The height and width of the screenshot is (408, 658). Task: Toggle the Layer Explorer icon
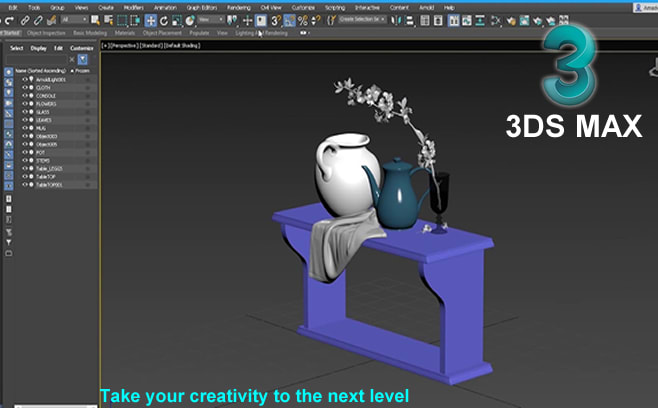pyautogui.click(x=438, y=21)
